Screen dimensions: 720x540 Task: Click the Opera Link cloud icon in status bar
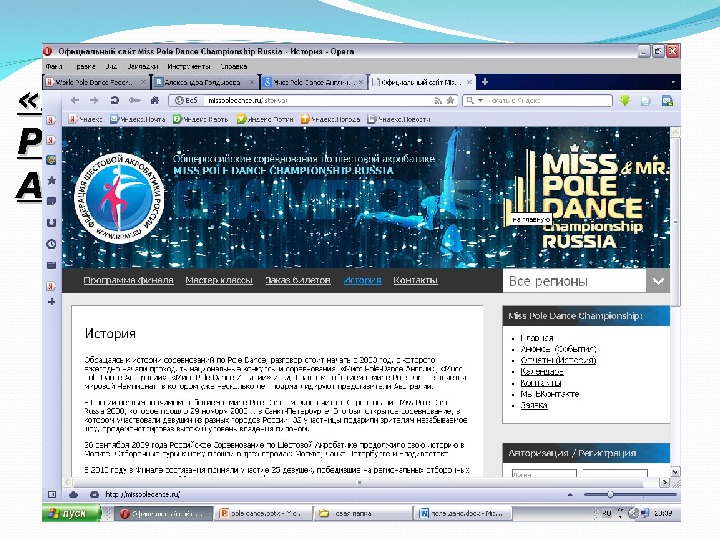click(73, 495)
